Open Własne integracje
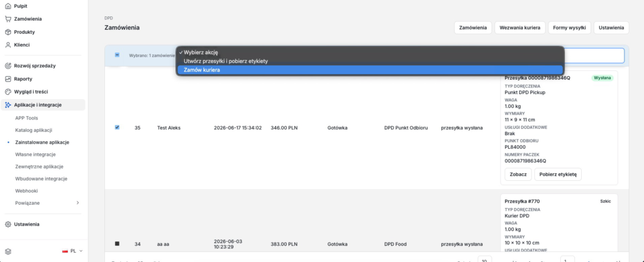 pos(35,155)
